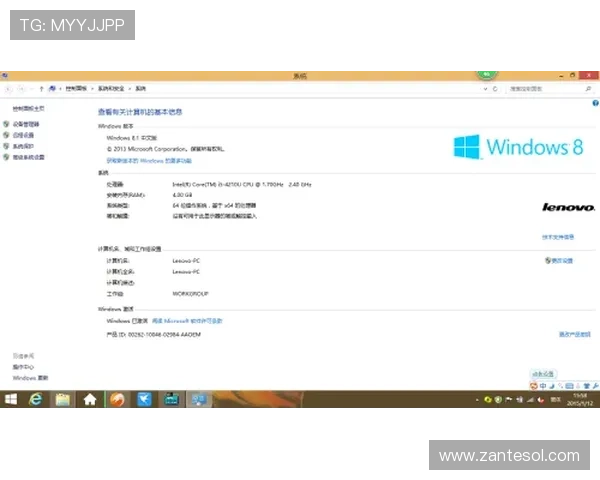Click the Search Control Panel input box
600x480 pixels.
[545, 89]
